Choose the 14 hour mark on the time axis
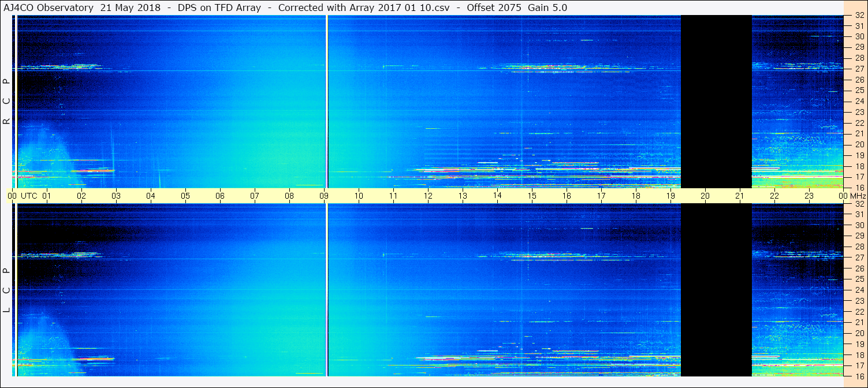868x388 pixels. [x=497, y=196]
